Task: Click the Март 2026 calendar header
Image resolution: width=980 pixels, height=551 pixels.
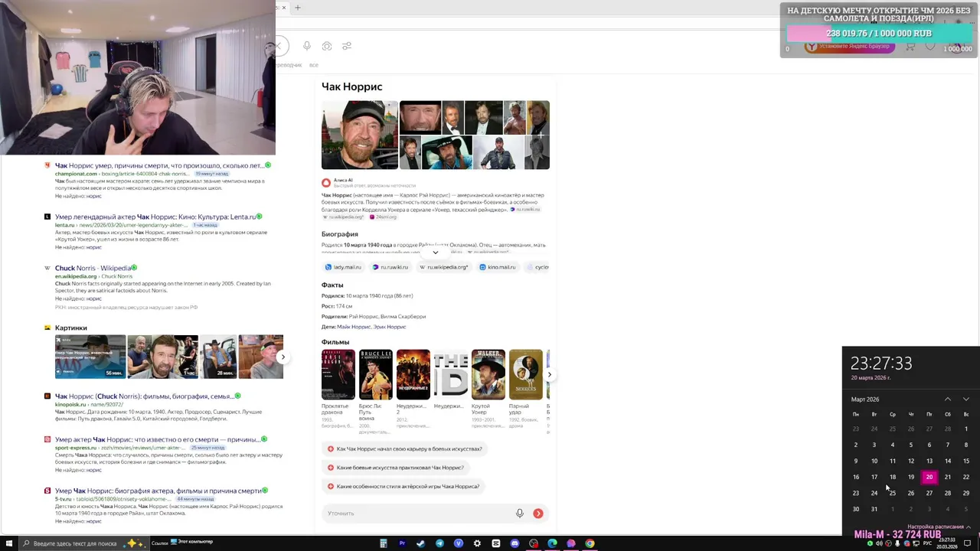Action: (865, 399)
